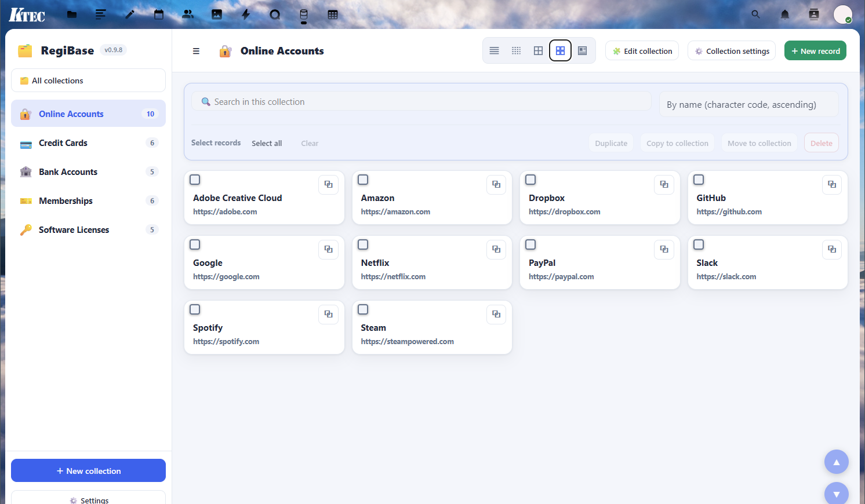Click the scroll-down round arrow button
Viewport: 865px width, 504px height.
837,494
